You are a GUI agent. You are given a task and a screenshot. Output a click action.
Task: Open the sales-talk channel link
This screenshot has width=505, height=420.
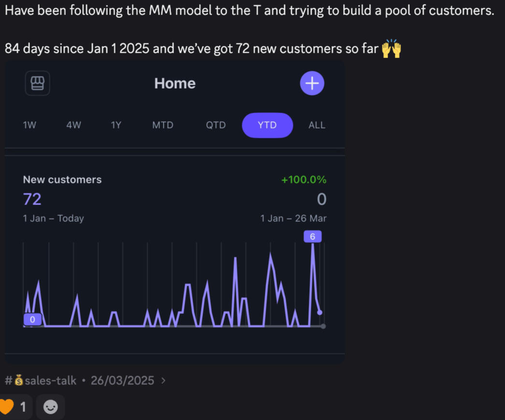(x=50, y=381)
